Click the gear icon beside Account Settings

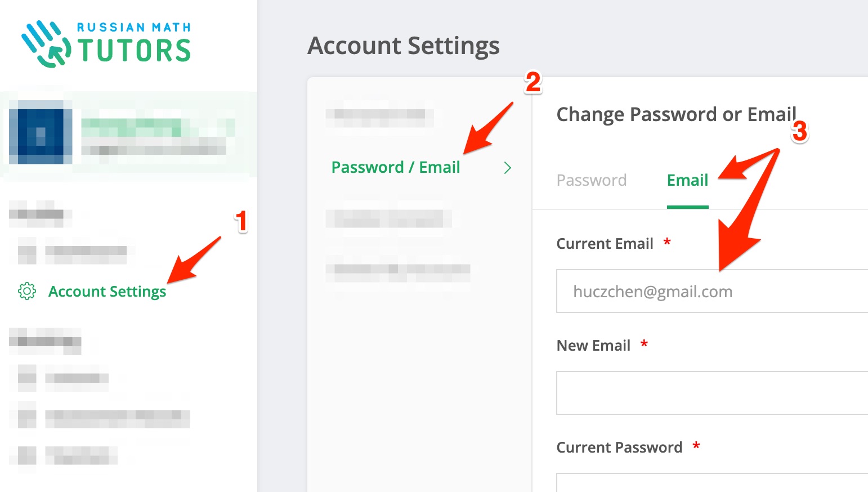27,291
